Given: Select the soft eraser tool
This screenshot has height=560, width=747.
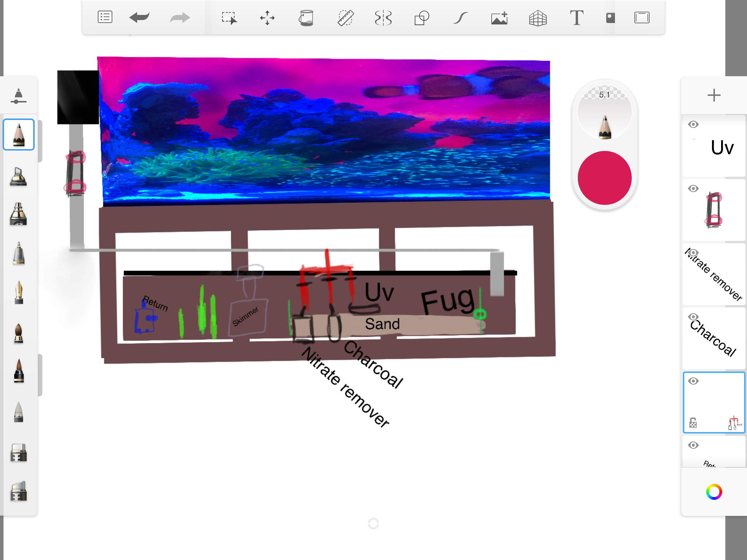Looking at the screenshot, I should [x=18, y=491].
